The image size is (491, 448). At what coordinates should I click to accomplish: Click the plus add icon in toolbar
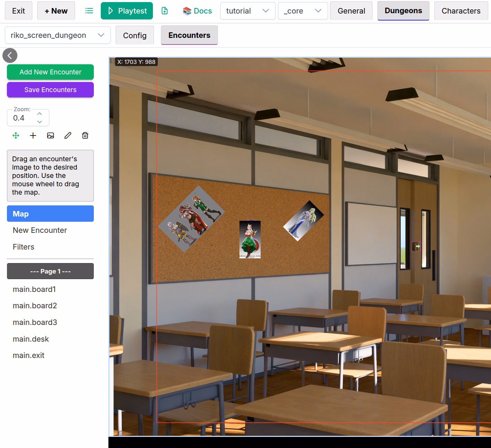[x=33, y=136]
